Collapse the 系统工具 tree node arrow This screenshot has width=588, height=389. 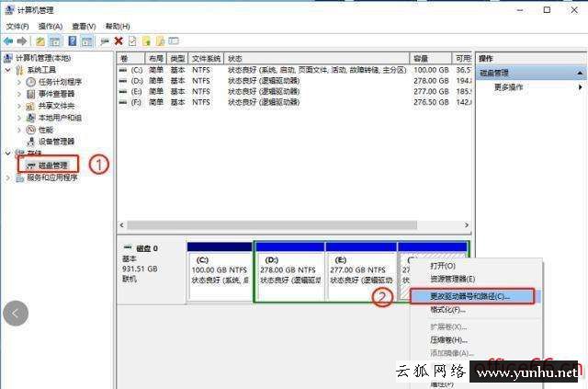coord(8,70)
